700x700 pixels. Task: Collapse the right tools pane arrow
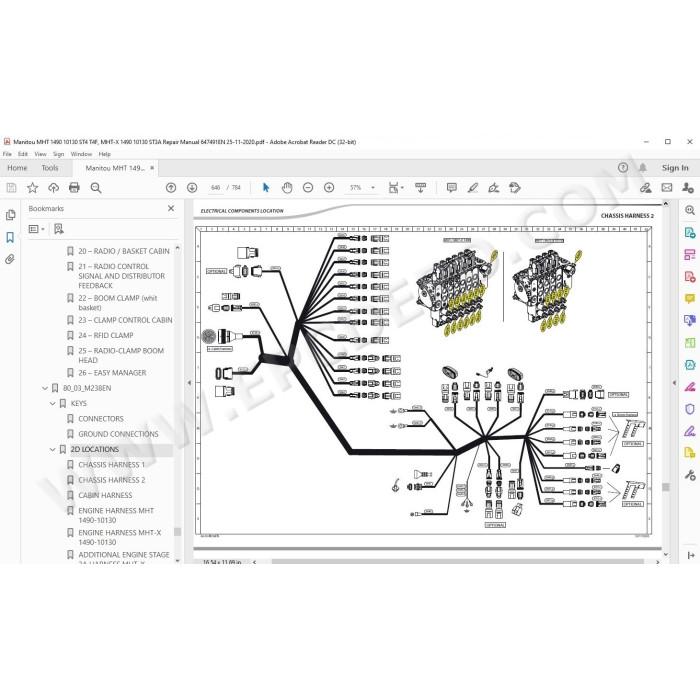[x=675, y=383]
